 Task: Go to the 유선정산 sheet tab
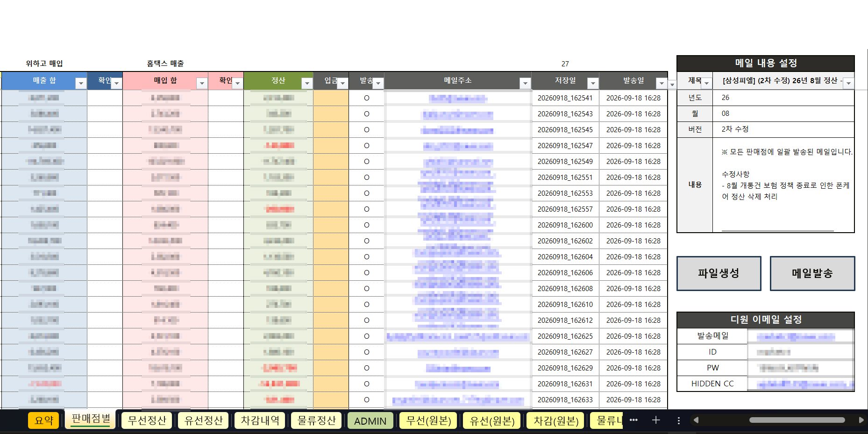(204, 420)
